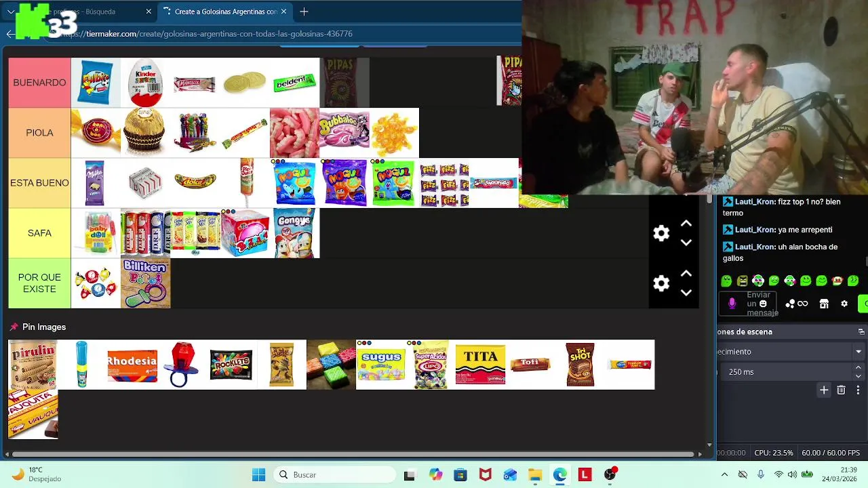Open the Windows Start menu
868x488 pixels.
coord(258,474)
